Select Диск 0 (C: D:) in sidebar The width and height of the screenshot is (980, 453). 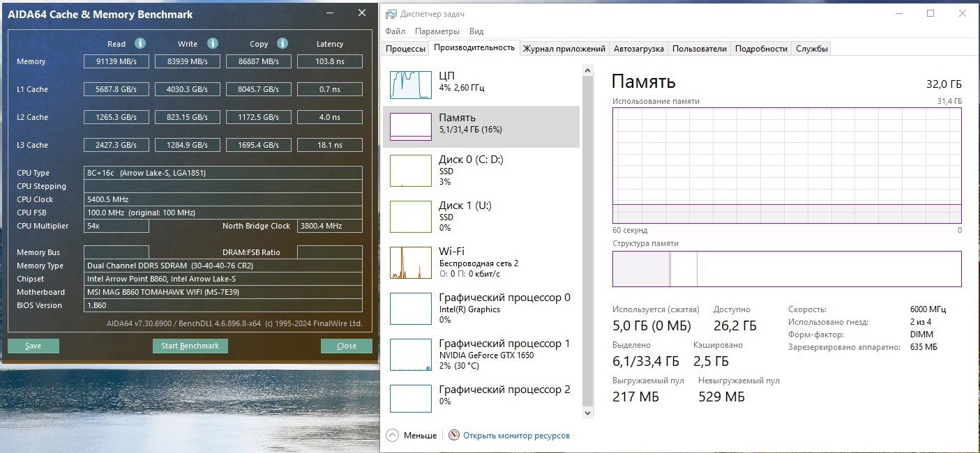[x=481, y=170]
